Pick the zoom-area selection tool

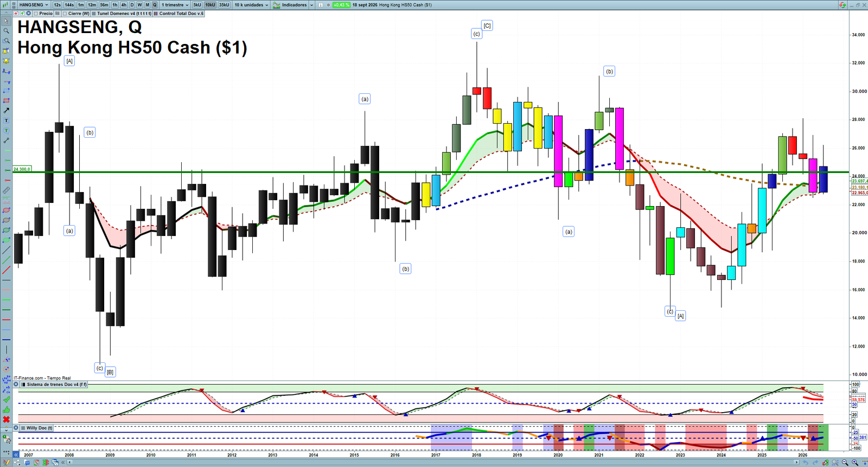pos(7,41)
